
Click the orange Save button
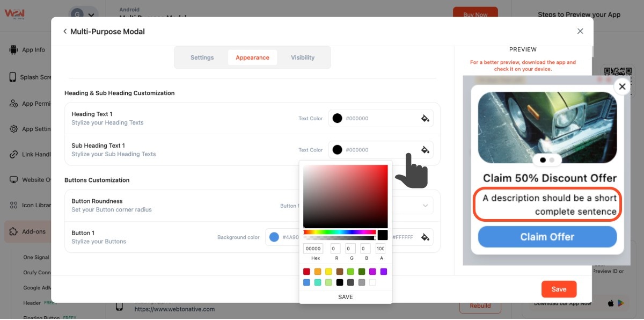point(559,289)
